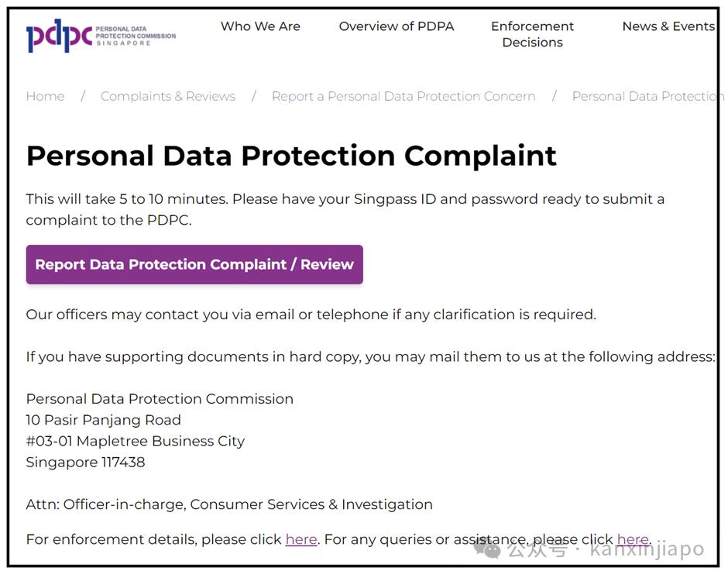Click the Attn: Officer-in-charge line
The image size is (728, 578).
pyautogui.click(x=229, y=504)
